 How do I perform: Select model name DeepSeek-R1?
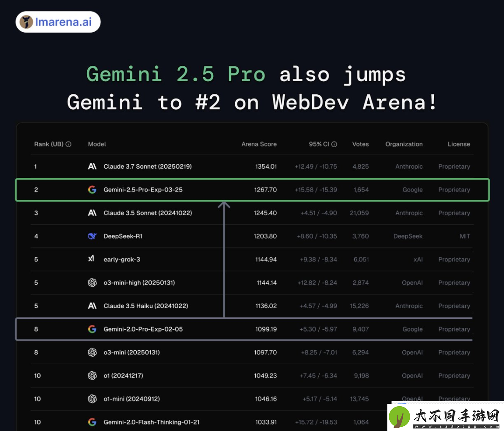(x=123, y=236)
